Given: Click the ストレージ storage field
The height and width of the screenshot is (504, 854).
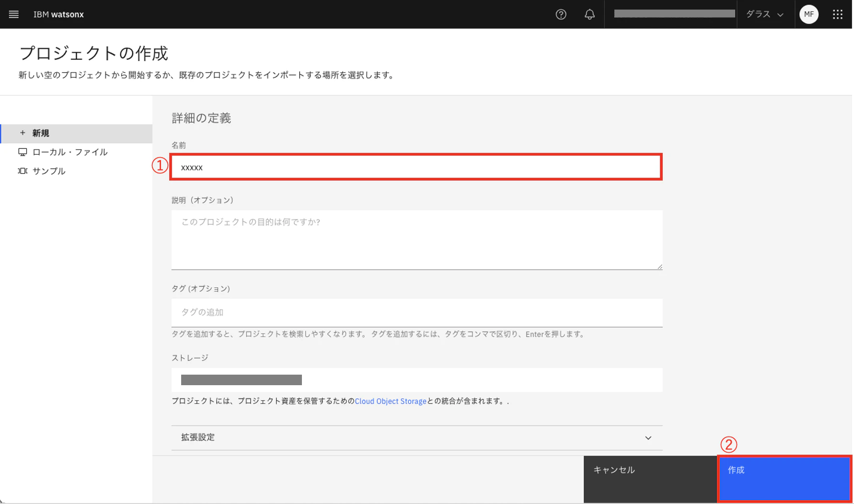Looking at the screenshot, I should [x=417, y=380].
